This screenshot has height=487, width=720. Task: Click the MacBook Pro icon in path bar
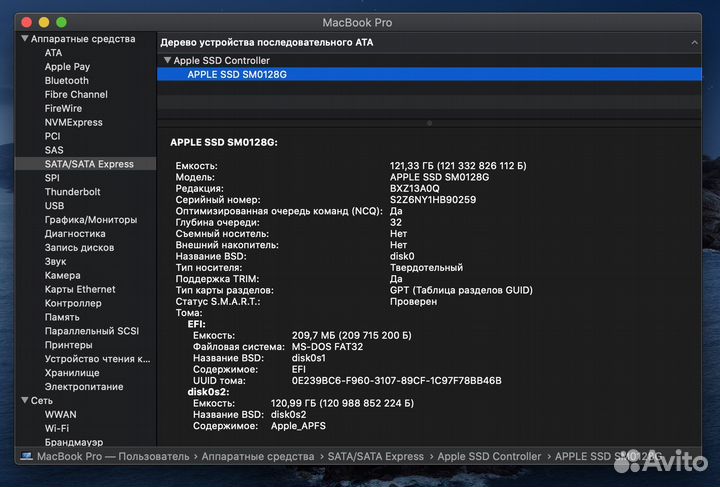coord(26,456)
